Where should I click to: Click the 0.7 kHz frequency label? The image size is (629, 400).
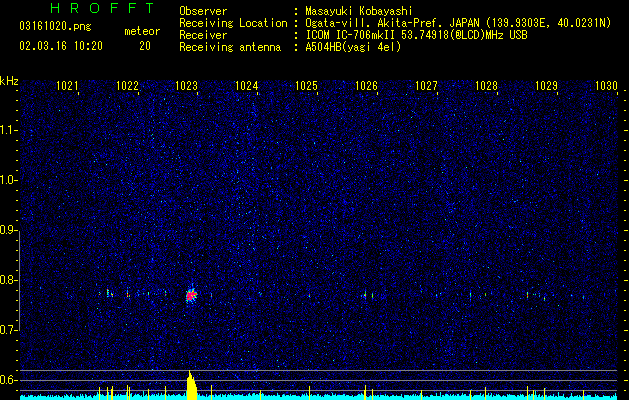8,330
